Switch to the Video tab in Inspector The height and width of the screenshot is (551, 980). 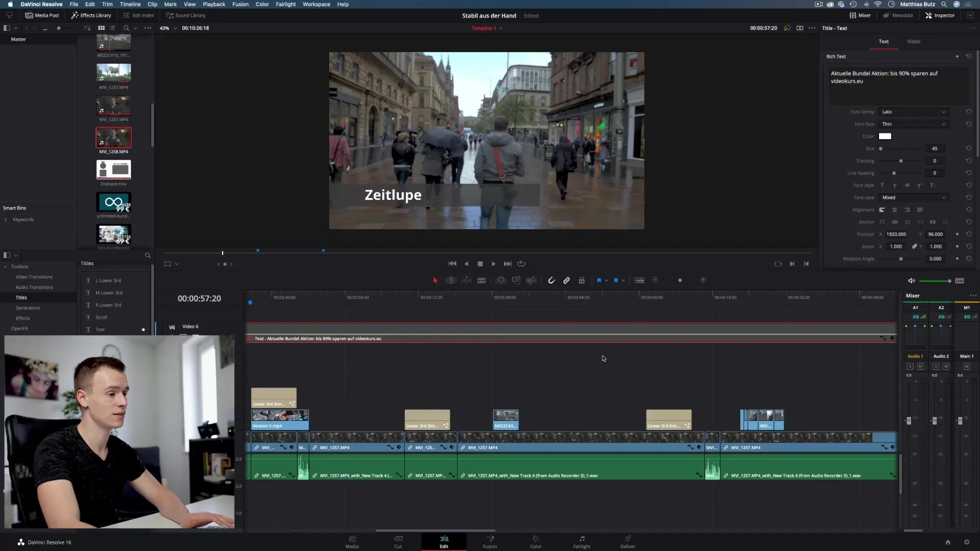click(914, 42)
